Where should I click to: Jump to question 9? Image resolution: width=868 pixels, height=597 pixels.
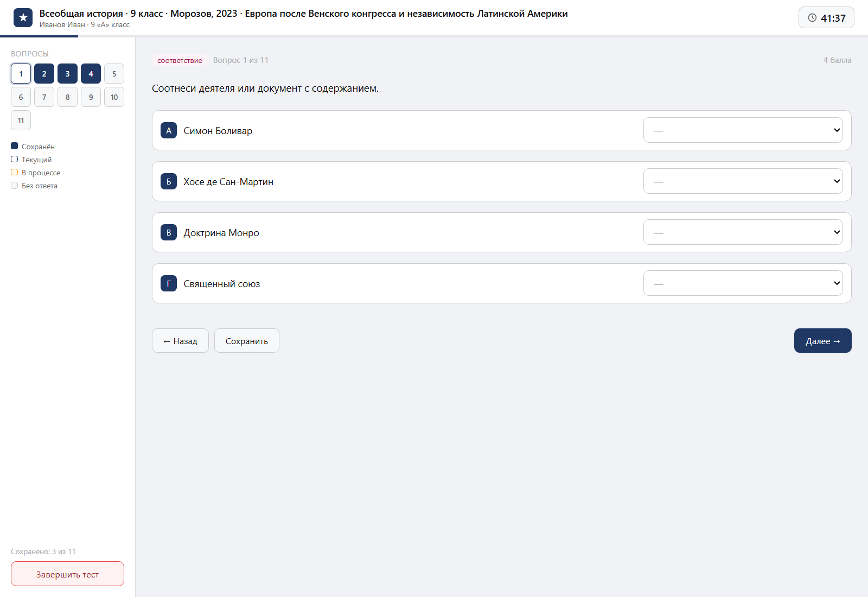(x=91, y=97)
